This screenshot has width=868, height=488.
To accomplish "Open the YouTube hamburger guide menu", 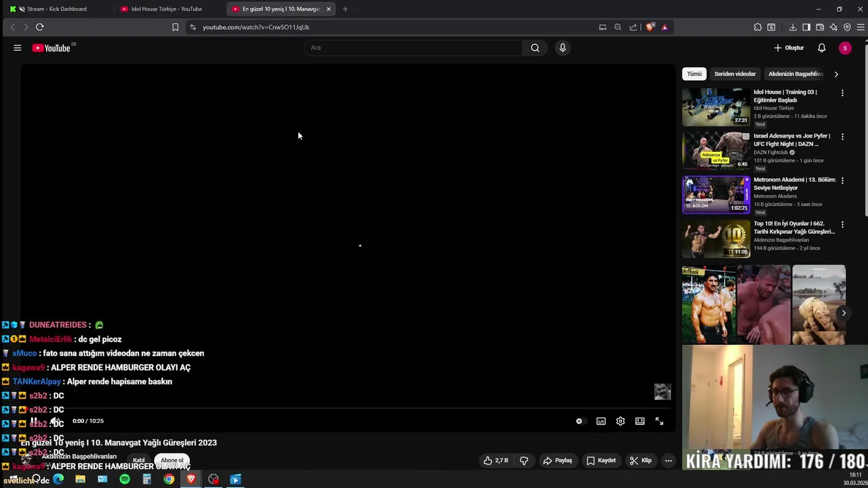I will pos(18,47).
